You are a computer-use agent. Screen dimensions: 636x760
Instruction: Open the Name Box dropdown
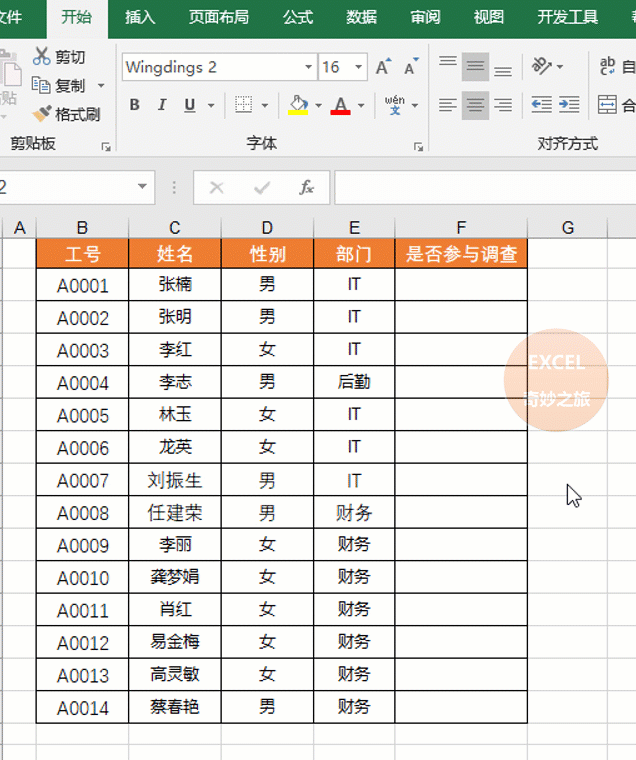142,186
